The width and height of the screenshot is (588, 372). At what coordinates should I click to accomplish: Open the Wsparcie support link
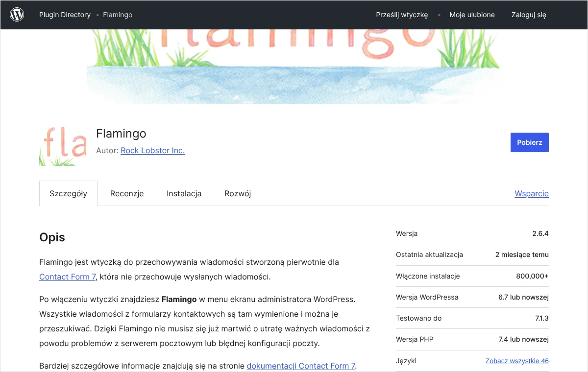coord(532,193)
